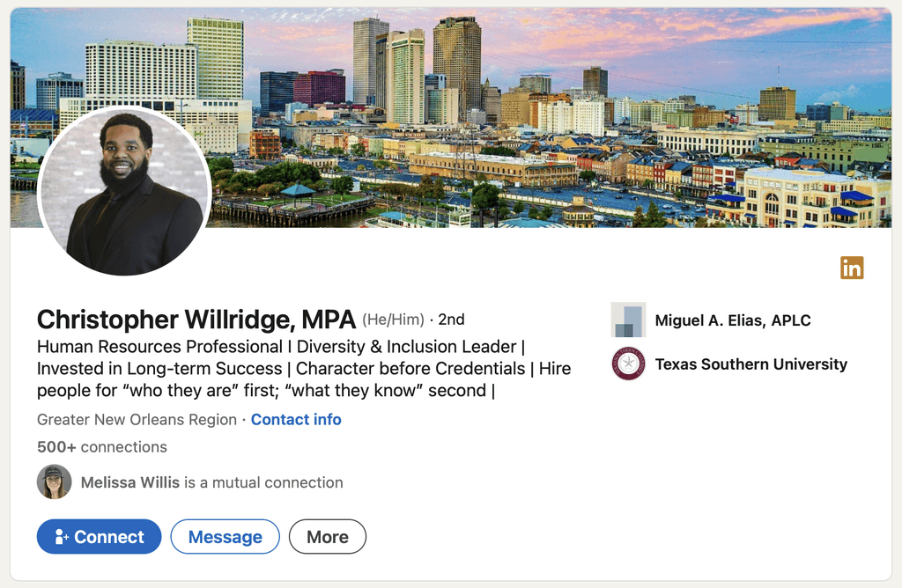View the 500+ connections list
This screenshot has width=902, height=588.
(102, 446)
